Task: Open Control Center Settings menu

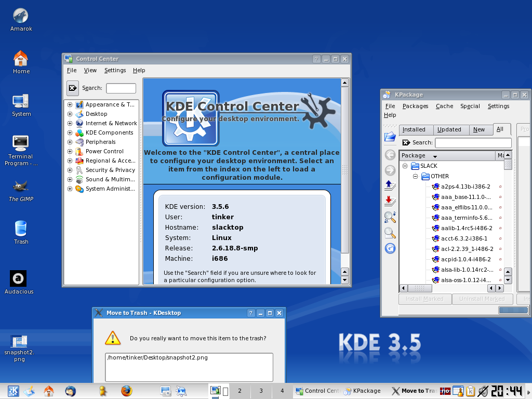Action: tap(115, 70)
